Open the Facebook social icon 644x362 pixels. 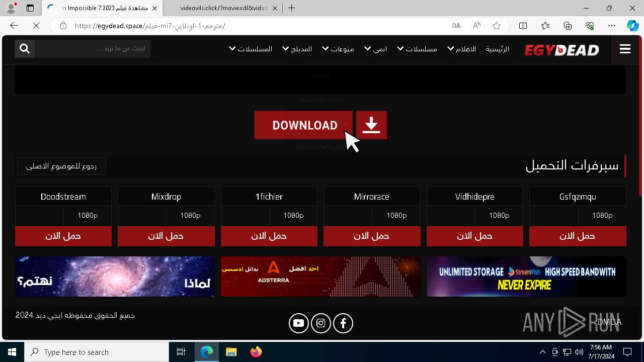343,323
